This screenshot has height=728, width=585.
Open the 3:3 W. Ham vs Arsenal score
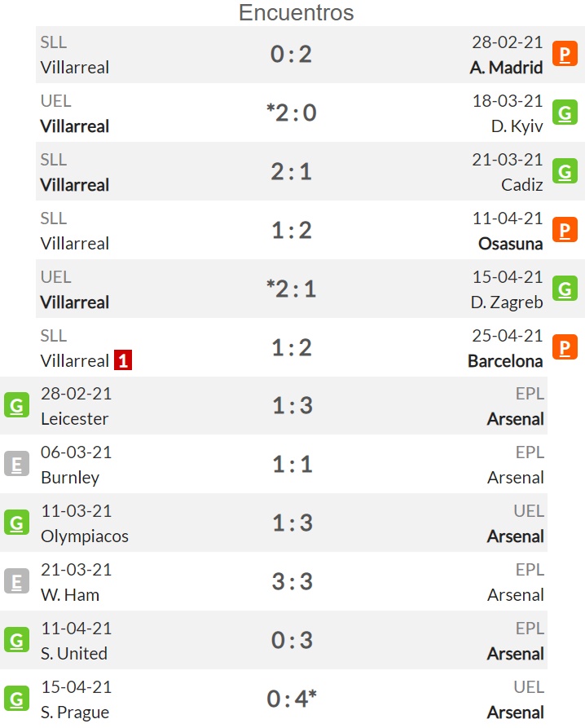pyautogui.click(x=292, y=582)
